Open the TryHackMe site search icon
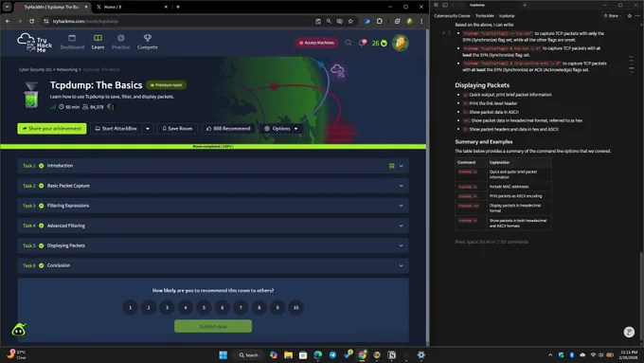The width and height of the screenshot is (644, 363). coord(349,43)
